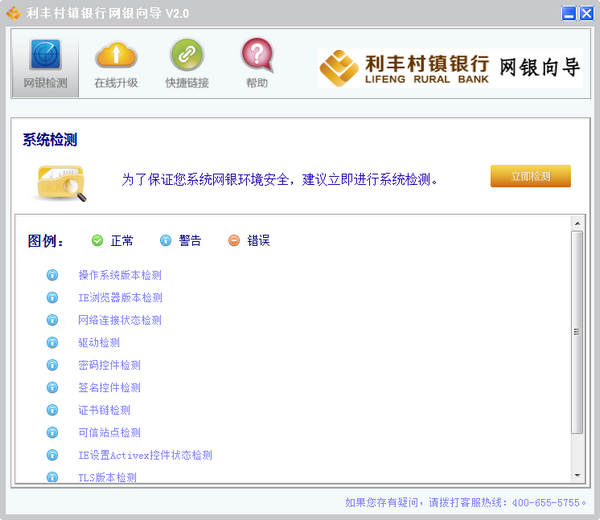Click status icon beside 可信站点检测
Screen dimensions: 600x520
click(x=52, y=432)
